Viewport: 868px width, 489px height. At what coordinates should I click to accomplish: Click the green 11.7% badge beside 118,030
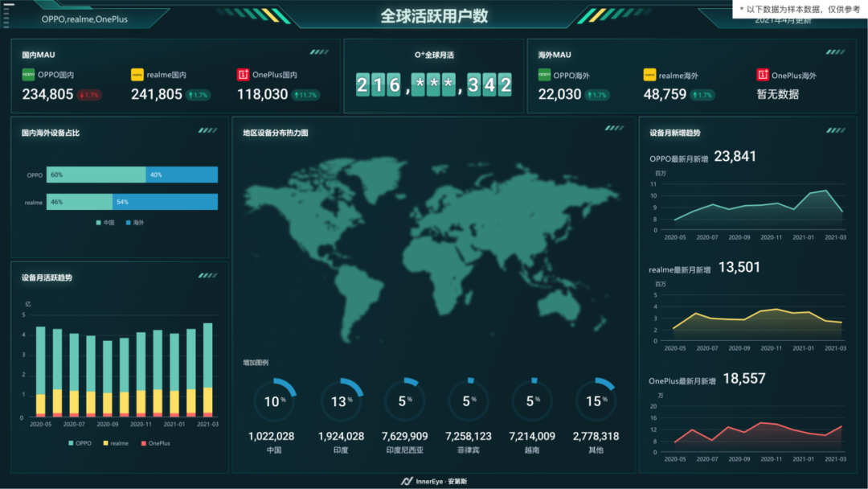coord(306,95)
